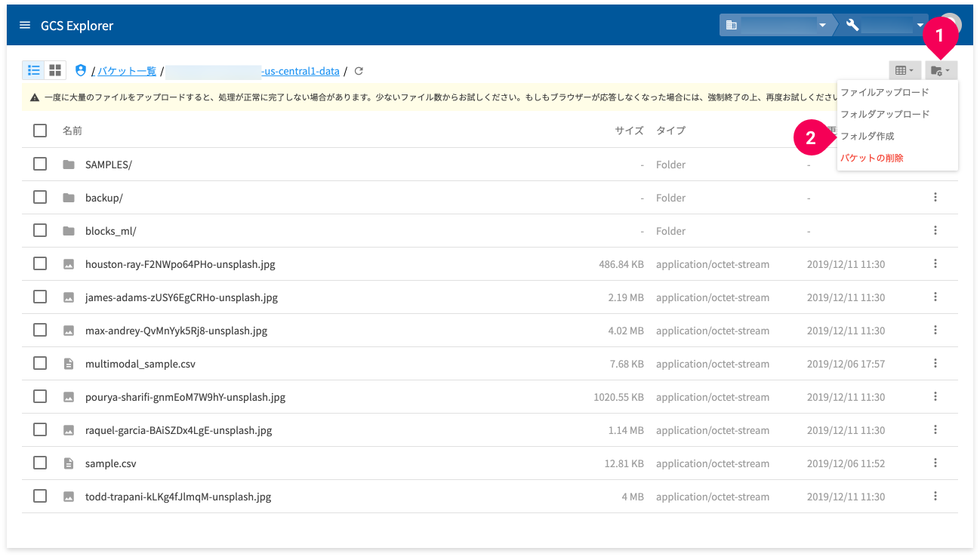Open more options for raquel-garcia file
Screen dimensions: 980x557
(x=935, y=429)
